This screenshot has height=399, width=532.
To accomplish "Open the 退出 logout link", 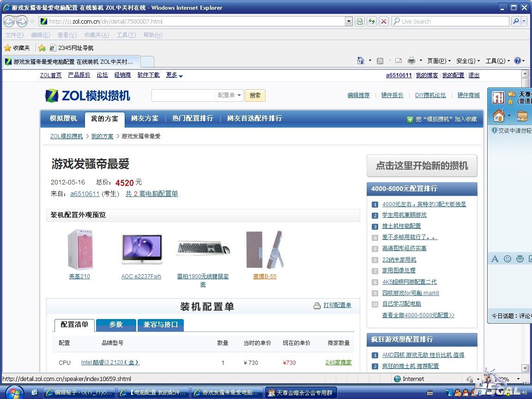I will [474, 75].
